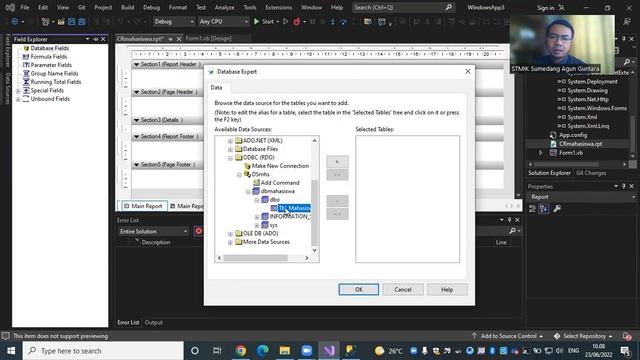
Task: Click Cancel in Database Expert
Action: (403, 289)
